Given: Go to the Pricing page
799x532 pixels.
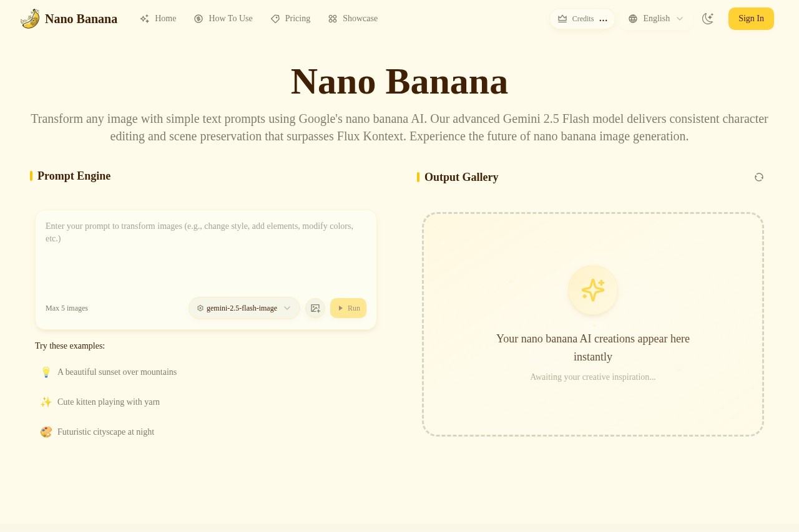Looking at the screenshot, I should tap(297, 19).
